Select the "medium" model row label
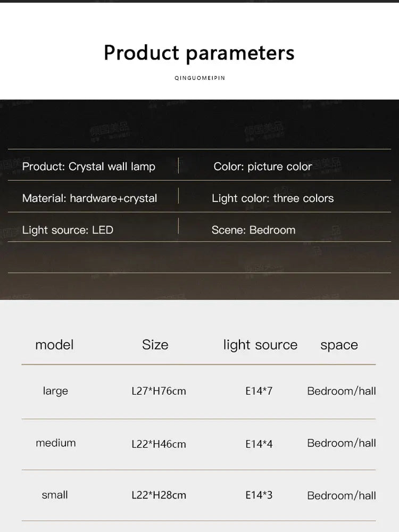399x532 pixels. coord(56,443)
